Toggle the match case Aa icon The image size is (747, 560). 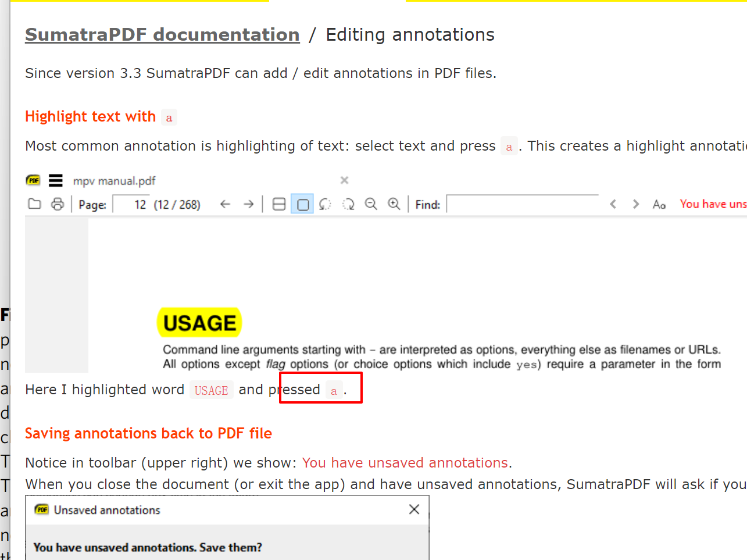(x=659, y=204)
